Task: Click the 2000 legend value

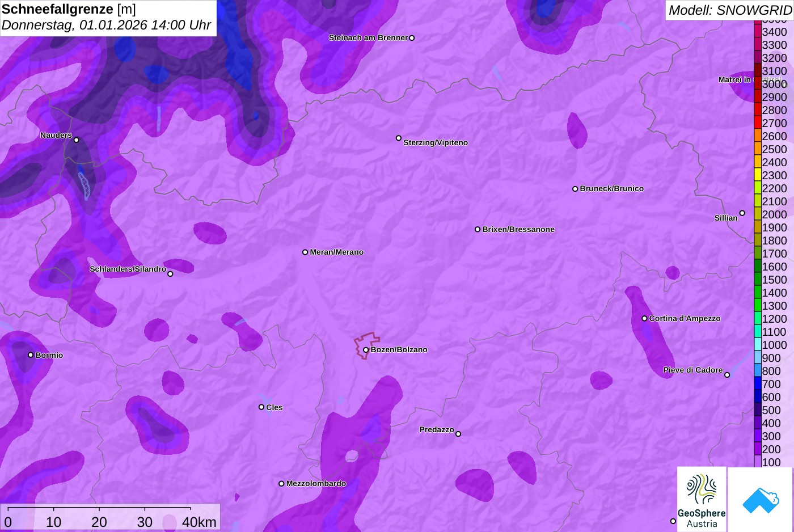Action: 774,214
